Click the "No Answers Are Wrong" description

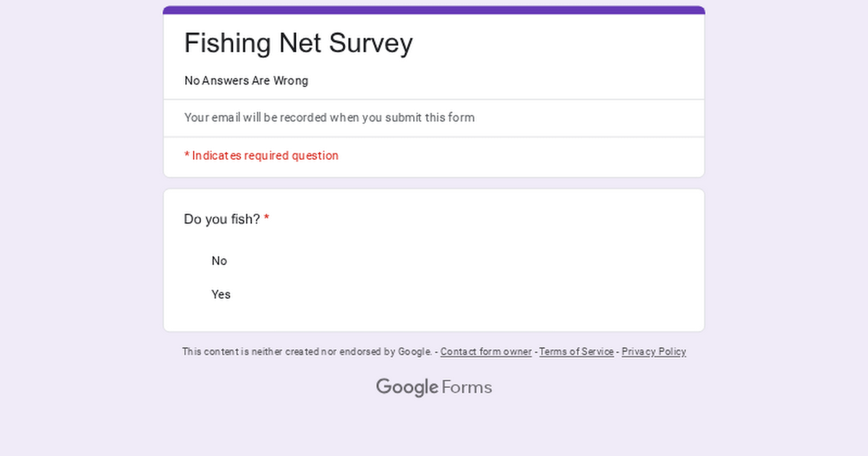(x=246, y=81)
